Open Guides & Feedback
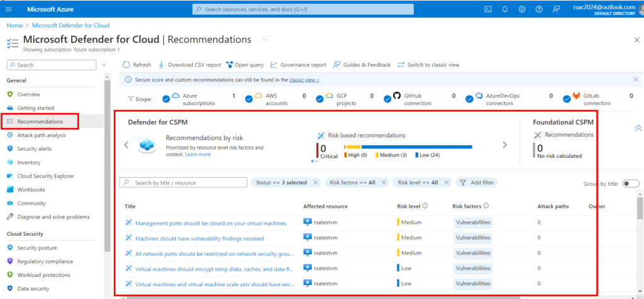This screenshot has width=644, height=299. tap(362, 65)
